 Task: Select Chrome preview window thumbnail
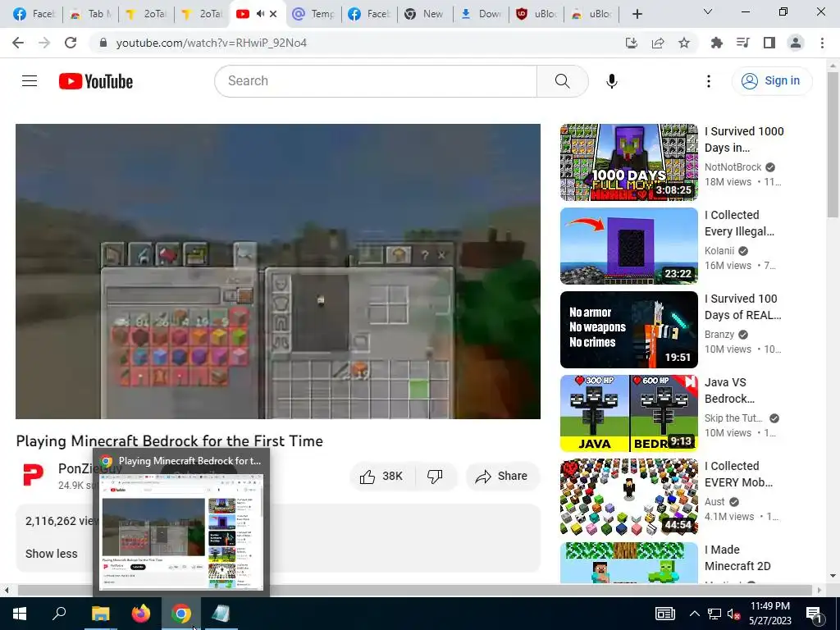coord(181,532)
